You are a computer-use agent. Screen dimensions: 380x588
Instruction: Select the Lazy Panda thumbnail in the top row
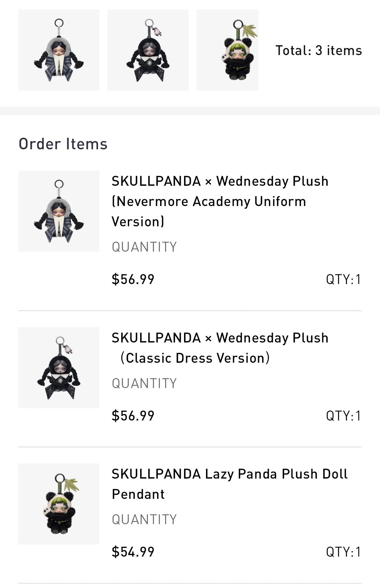[227, 50]
